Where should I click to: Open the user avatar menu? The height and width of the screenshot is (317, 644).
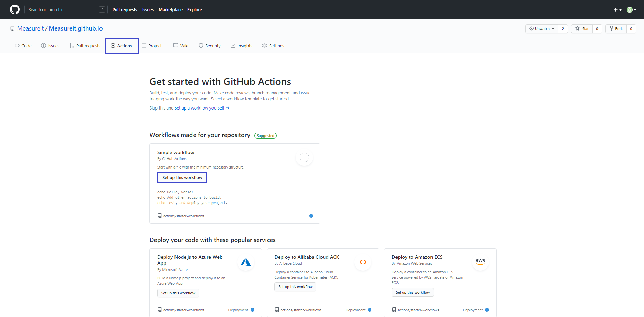(x=631, y=10)
